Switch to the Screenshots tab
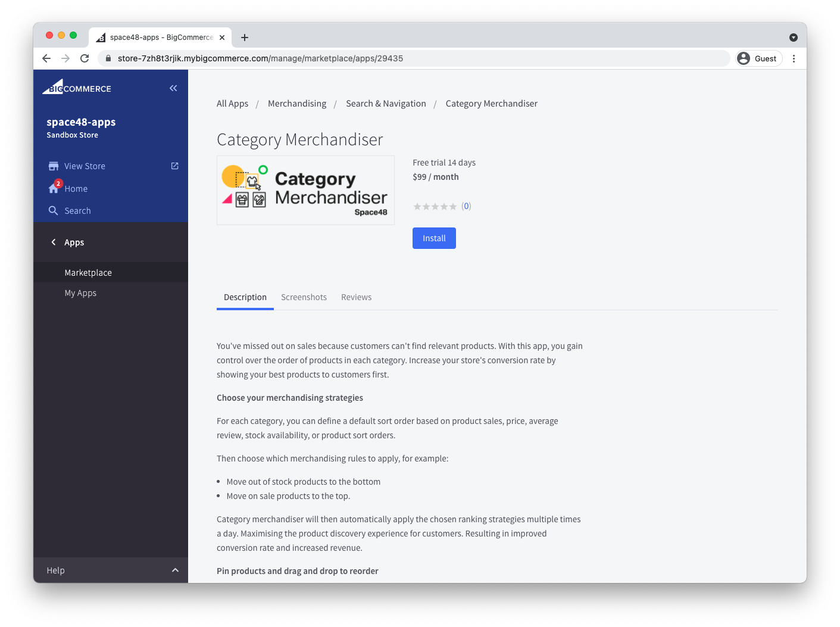 pos(304,297)
